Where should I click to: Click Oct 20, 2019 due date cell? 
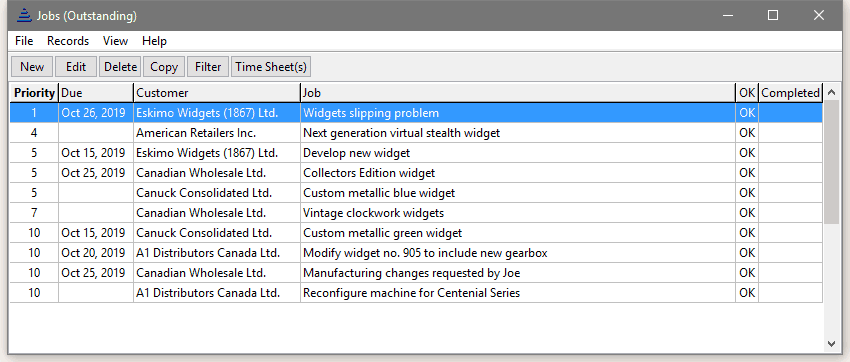coord(96,253)
